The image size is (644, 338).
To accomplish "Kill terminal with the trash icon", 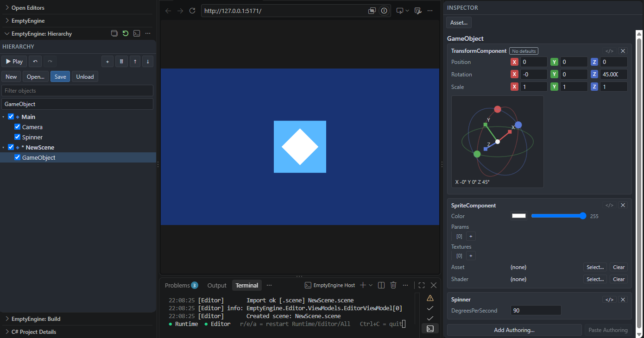I will (x=393, y=285).
